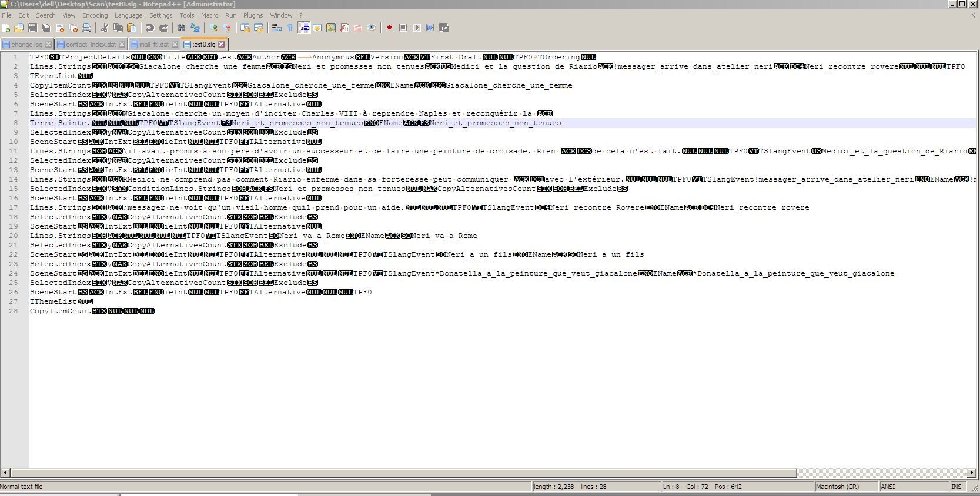Close the test0.slg tab
The width and height of the screenshot is (980, 496).
pyautogui.click(x=222, y=45)
